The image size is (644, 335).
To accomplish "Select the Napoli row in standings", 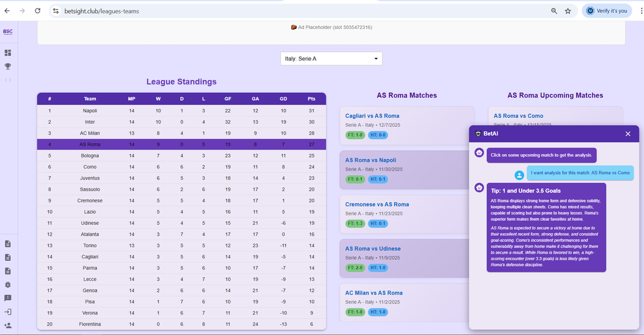I will [182, 111].
